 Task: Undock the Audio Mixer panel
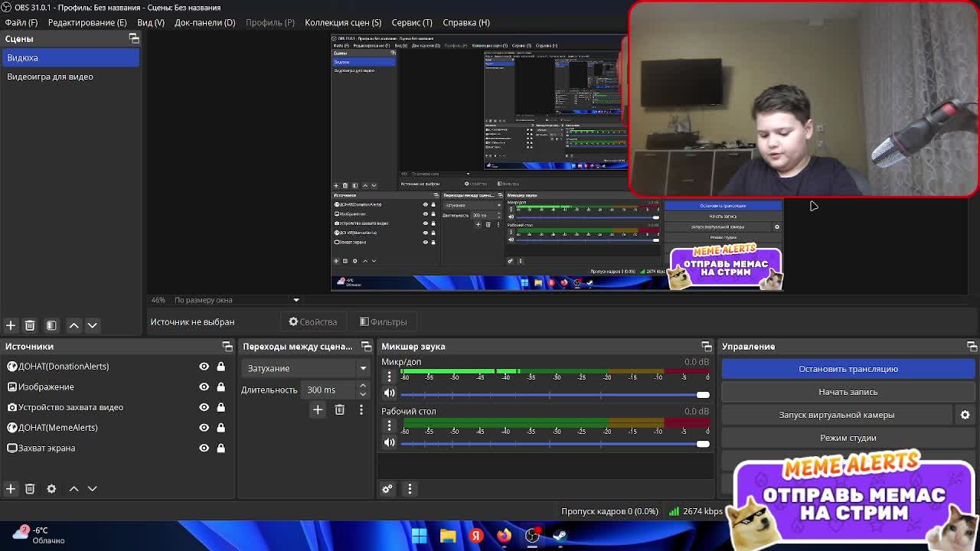coord(706,347)
